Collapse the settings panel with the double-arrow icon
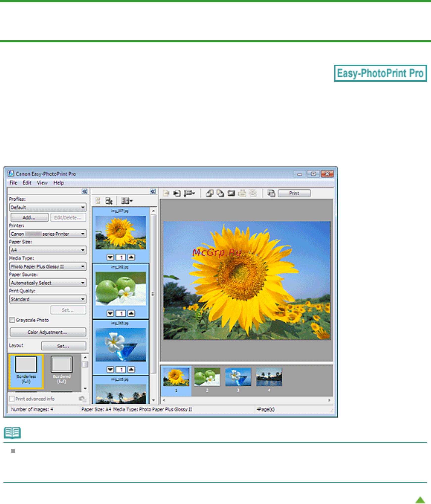This screenshot has height=504, width=431. coord(85,191)
